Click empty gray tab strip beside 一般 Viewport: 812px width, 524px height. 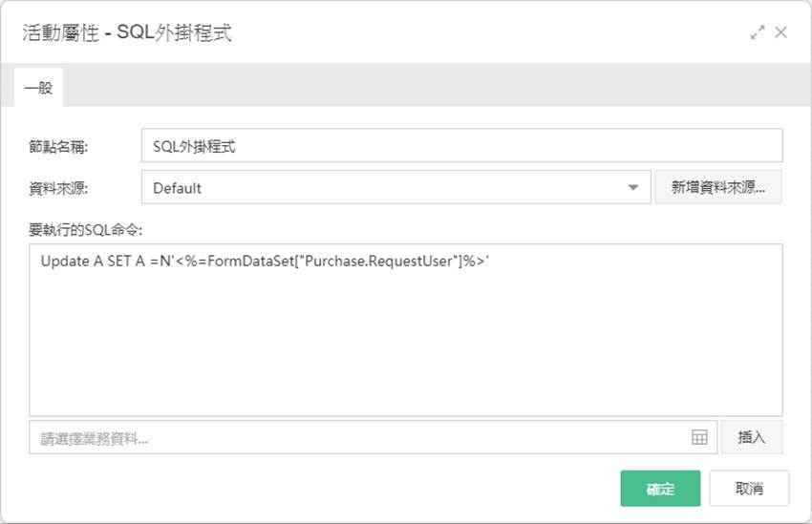(435, 85)
